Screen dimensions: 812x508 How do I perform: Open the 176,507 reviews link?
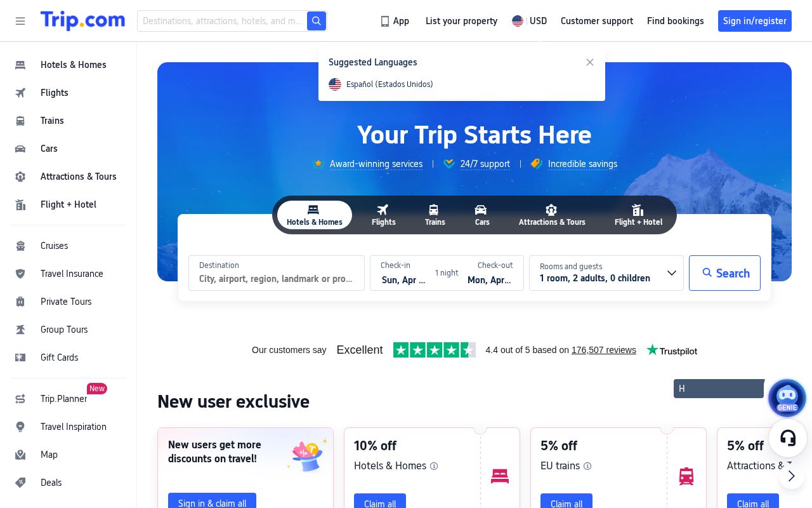pyautogui.click(x=603, y=350)
